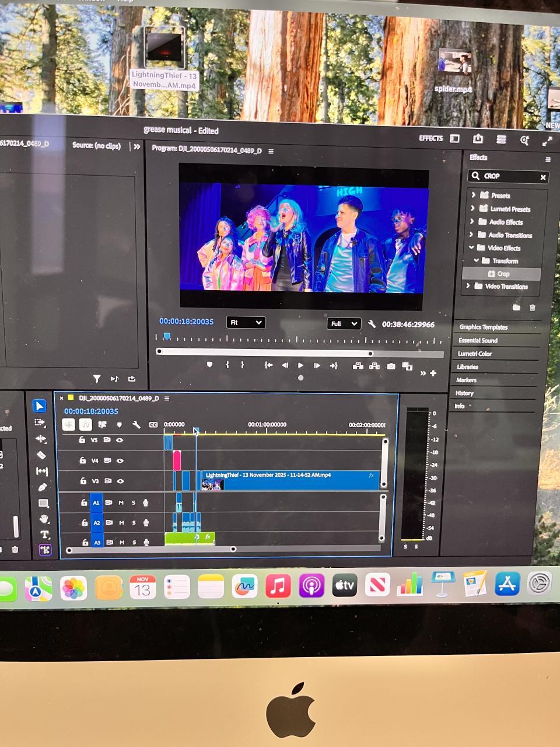Click the Lift button in Program monitor
The width and height of the screenshot is (560, 747).
point(358,366)
